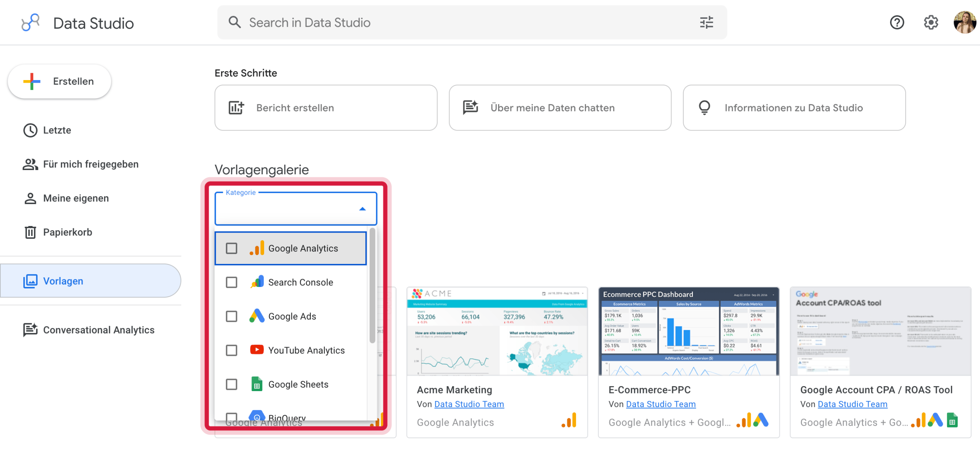Open search filter options icon
The width and height of the screenshot is (980, 457).
click(706, 22)
